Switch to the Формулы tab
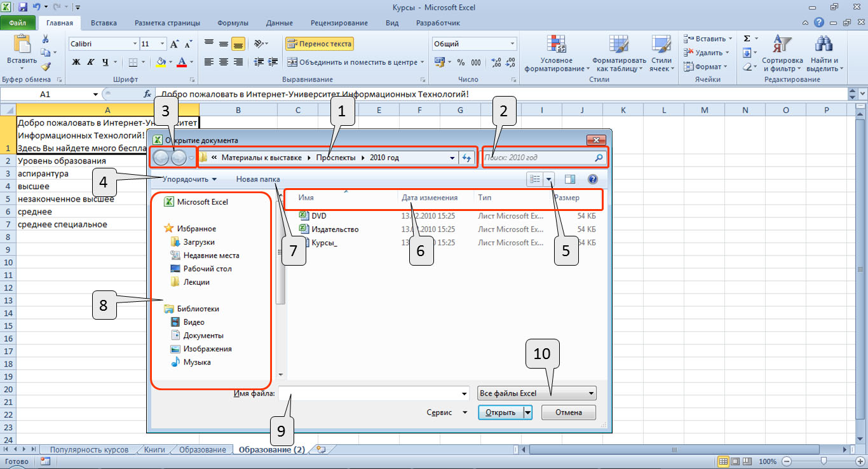This screenshot has height=469, width=868. pos(233,23)
